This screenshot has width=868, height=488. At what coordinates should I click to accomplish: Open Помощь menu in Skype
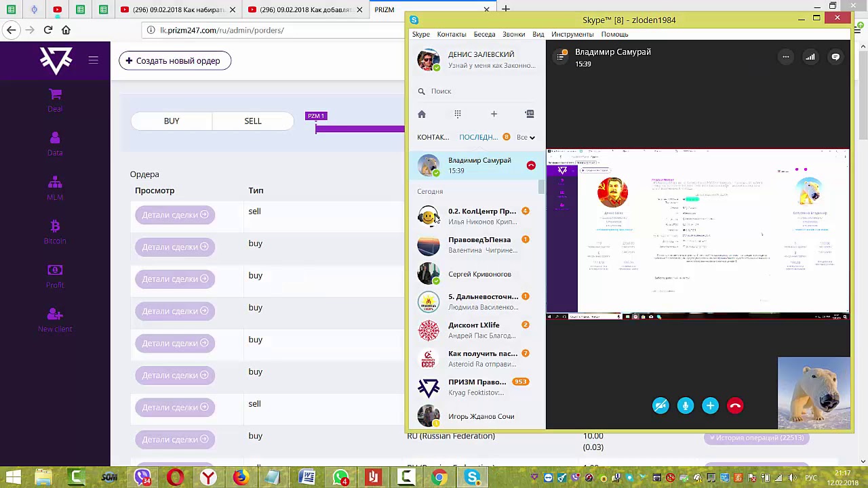tap(614, 34)
